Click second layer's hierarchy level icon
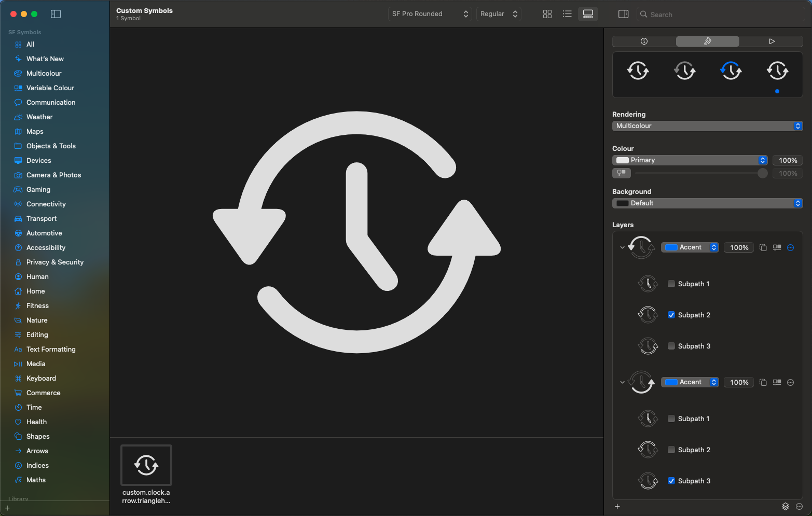Screen dimensions: 812x516 [777, 383]
